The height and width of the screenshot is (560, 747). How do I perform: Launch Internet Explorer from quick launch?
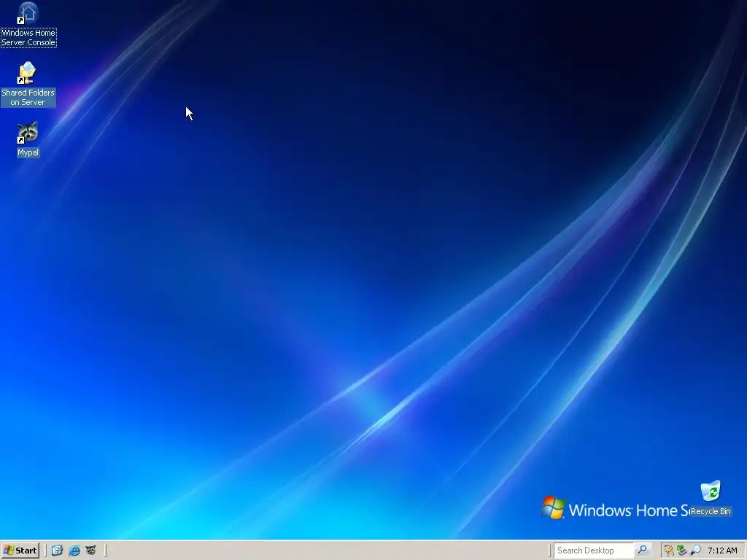74,551
